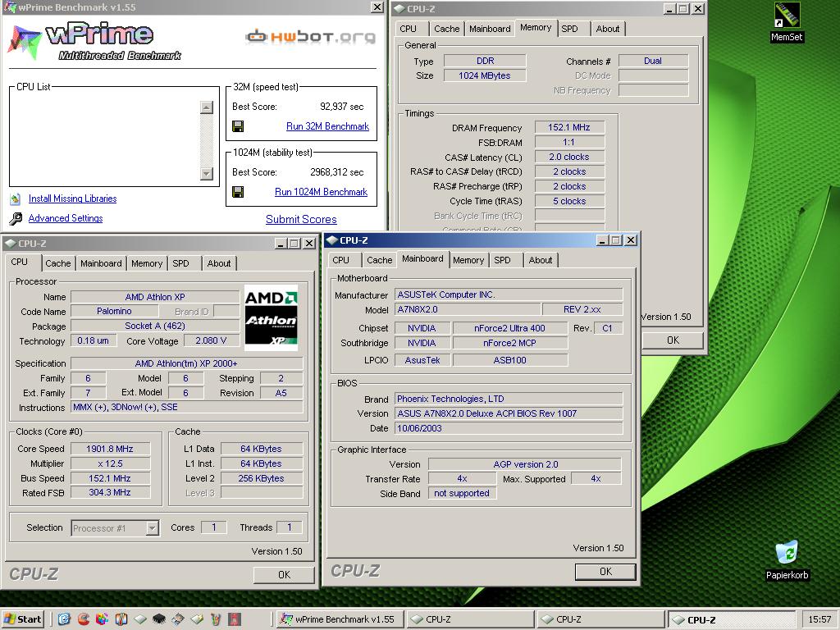Open Advanced Settings in wPrime
840x630 pixels.
pos(66,218)
